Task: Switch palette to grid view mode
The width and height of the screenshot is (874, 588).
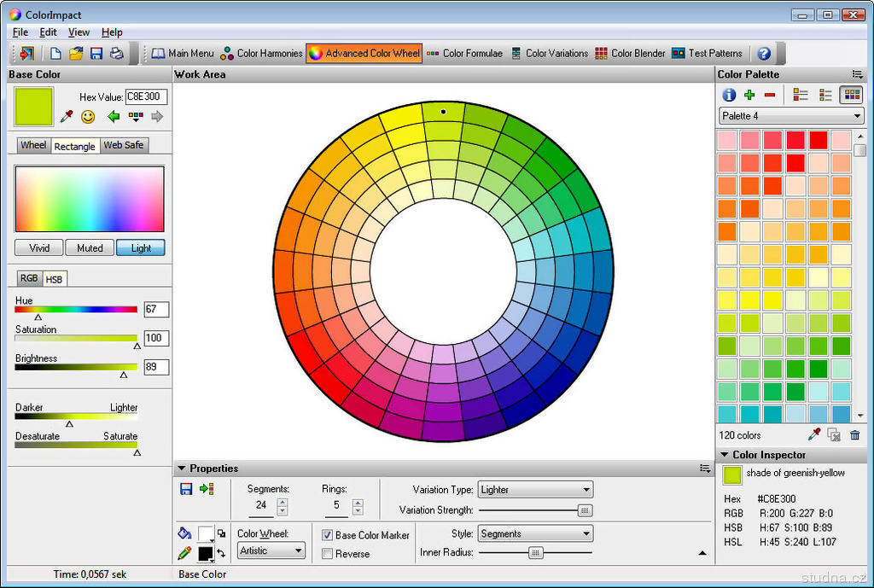Action: (x=851, y=95)
